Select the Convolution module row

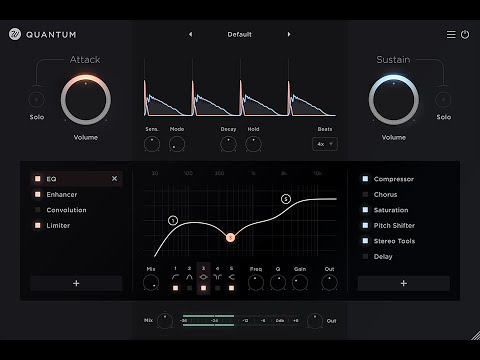point(76,210)
